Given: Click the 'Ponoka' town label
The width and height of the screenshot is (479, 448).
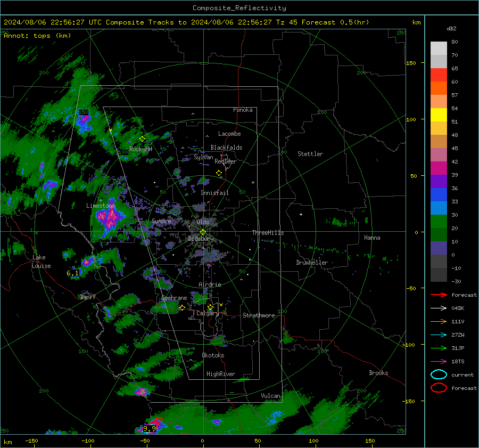Looking at the screenshot, I should tap(243, 110).
